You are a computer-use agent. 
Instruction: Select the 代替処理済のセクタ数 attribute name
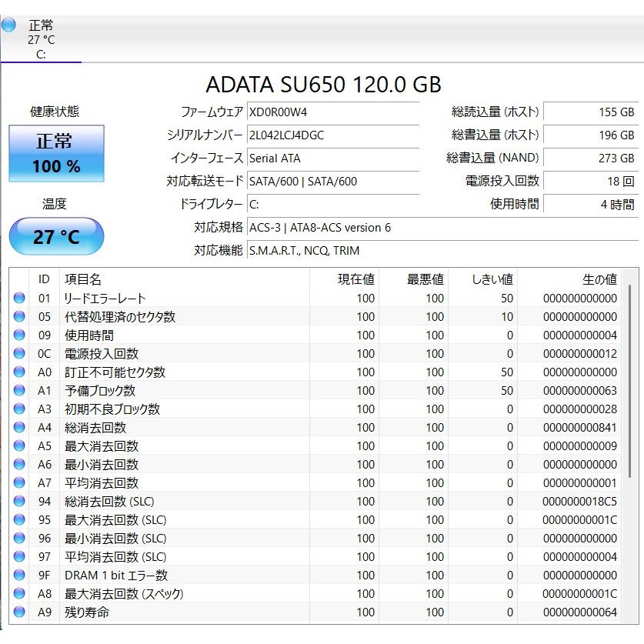pos(120,317)
